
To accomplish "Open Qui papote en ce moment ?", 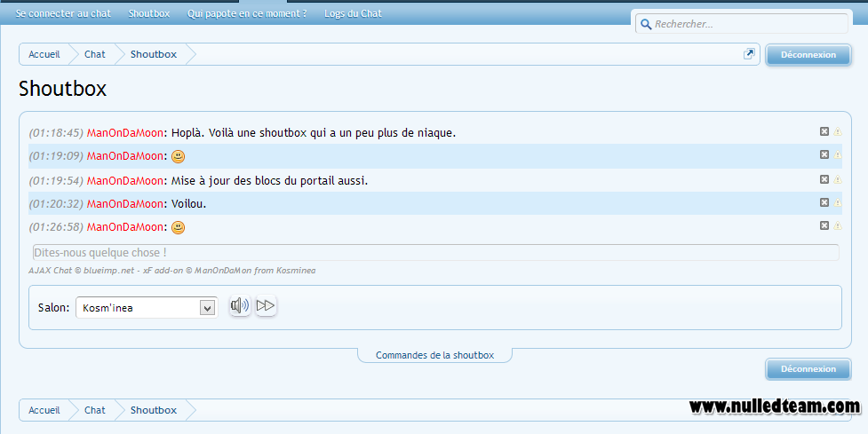I will (247, 13).
